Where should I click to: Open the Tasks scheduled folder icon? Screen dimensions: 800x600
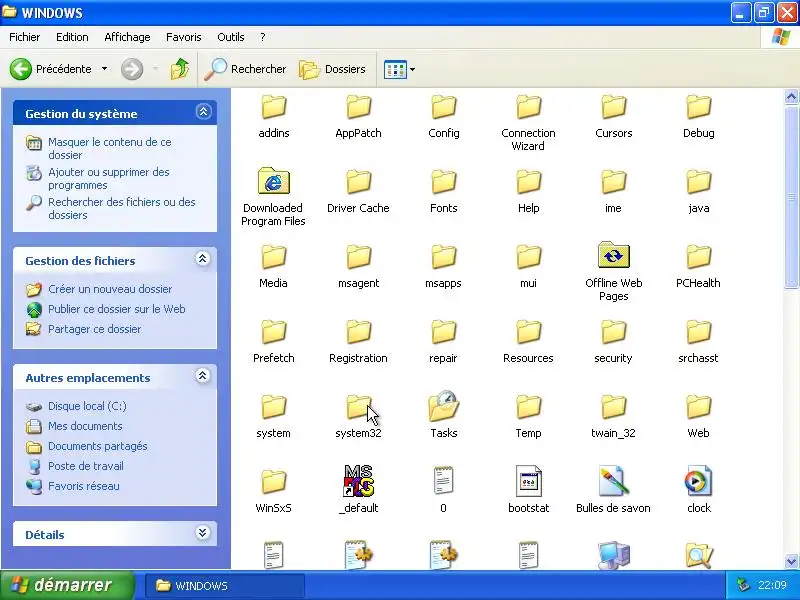click(x=443, y=414)
